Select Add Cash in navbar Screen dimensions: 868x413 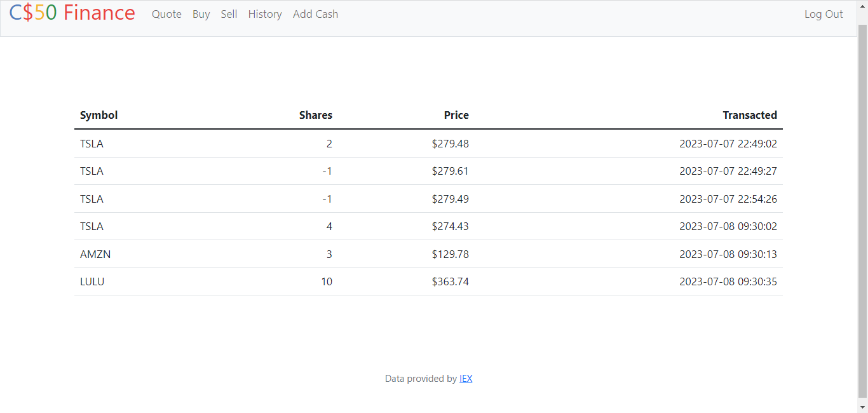[315, 14]
